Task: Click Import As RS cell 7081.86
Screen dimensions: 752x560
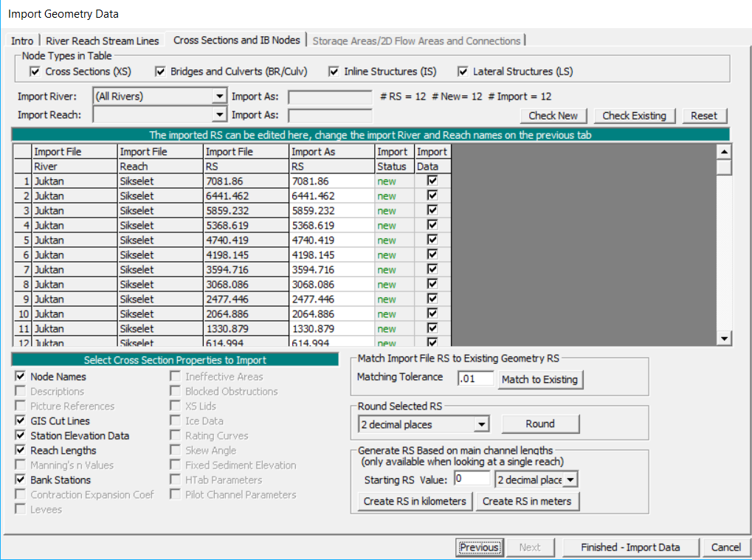Action: pyautogui.click(x=332, y=182)
